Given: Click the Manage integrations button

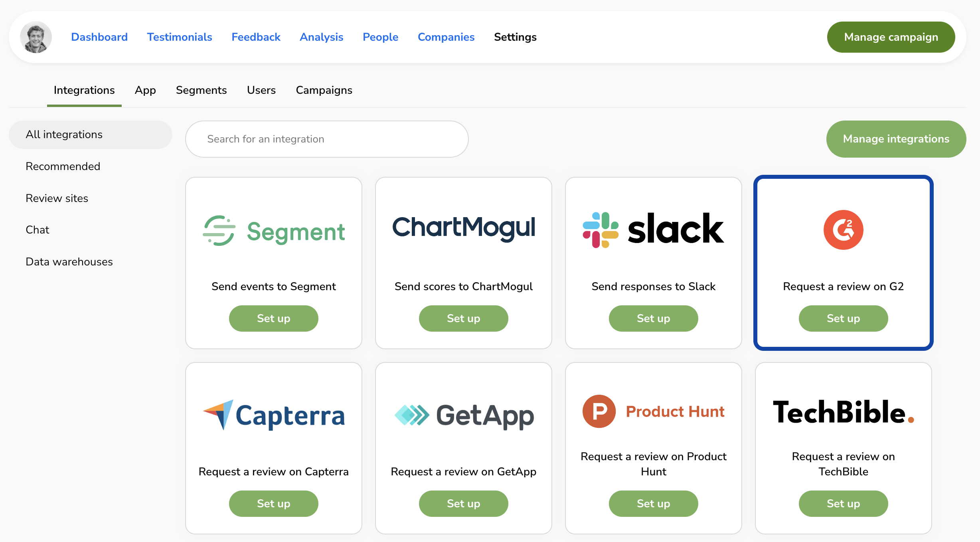Looking at the screenshot, I should pos(896,139).
